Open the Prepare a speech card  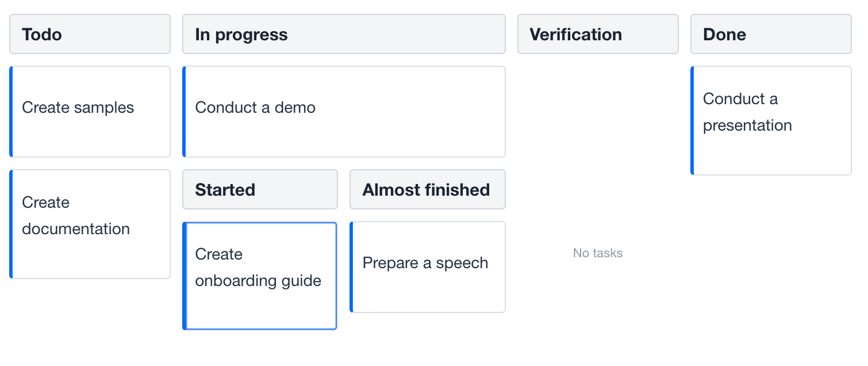point(428,267)
